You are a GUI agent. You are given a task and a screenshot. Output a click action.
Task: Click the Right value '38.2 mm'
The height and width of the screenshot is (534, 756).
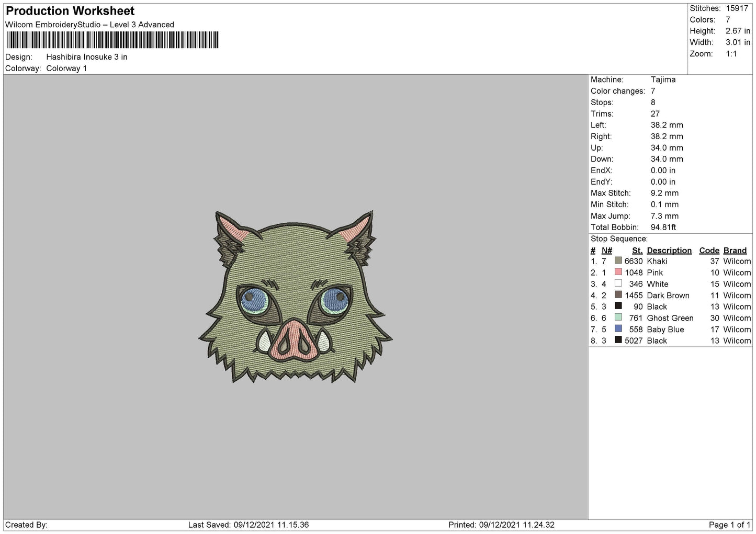667,137
